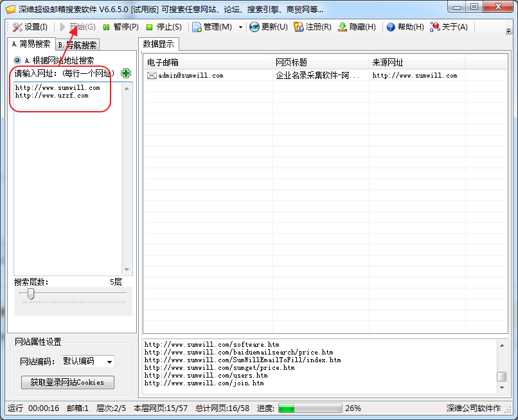This screenshot has height=420, width=518.
Task: Click the URL list scrollbar down arrow
Action: click(x=127, y=270)
